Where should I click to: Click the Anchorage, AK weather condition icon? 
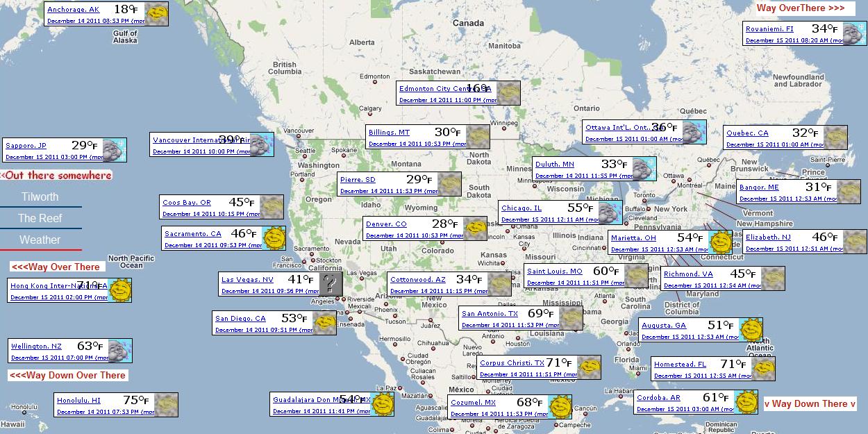point(156,14)
